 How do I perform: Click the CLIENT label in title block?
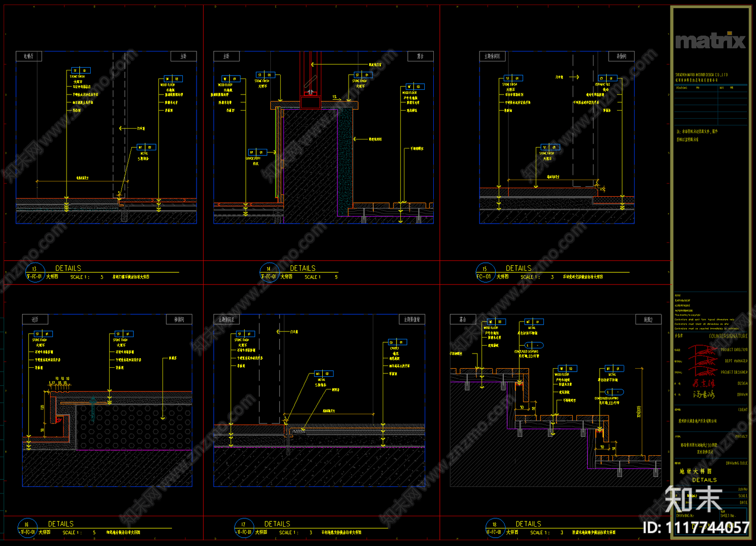coord(743,410)
